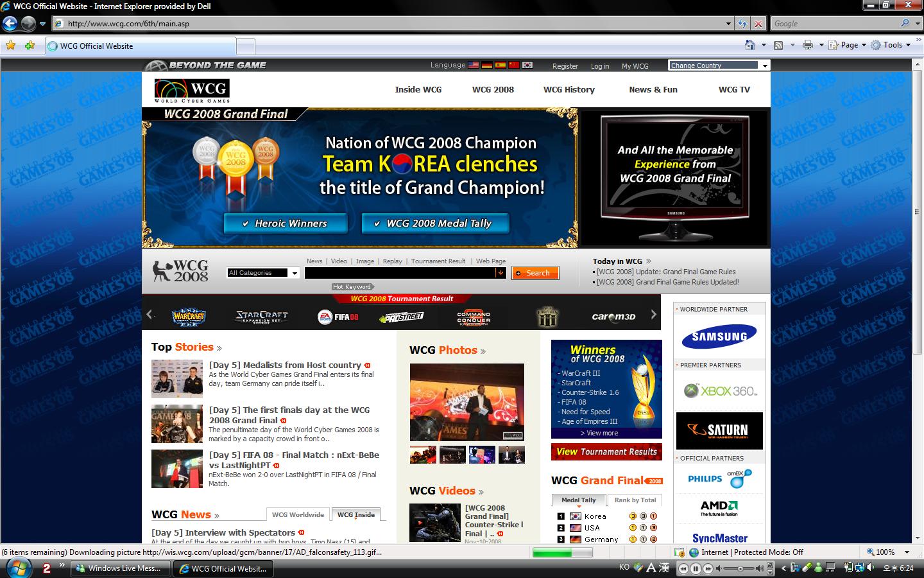
Task: Open the Change Country dropdown
Action: coord(719,65)
